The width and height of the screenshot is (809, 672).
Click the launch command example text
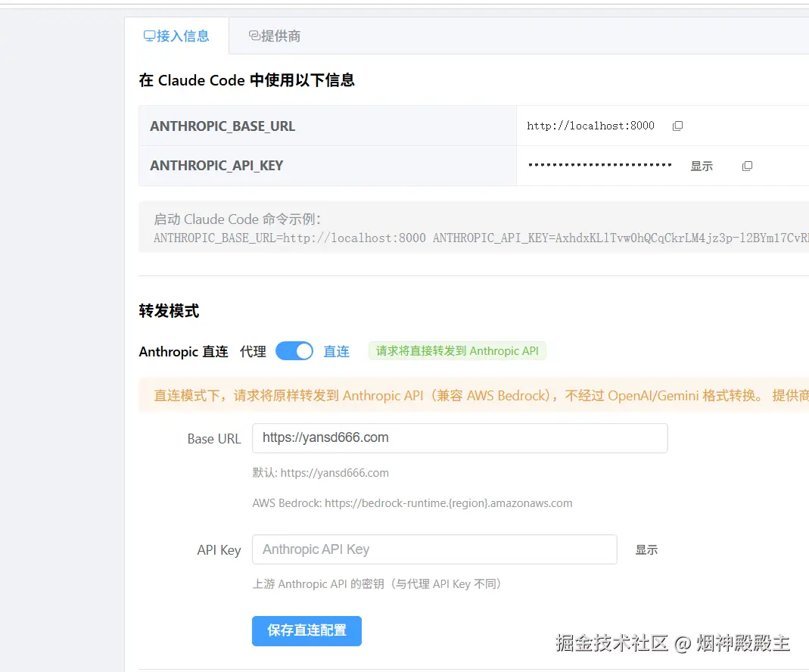click(481, 238)
